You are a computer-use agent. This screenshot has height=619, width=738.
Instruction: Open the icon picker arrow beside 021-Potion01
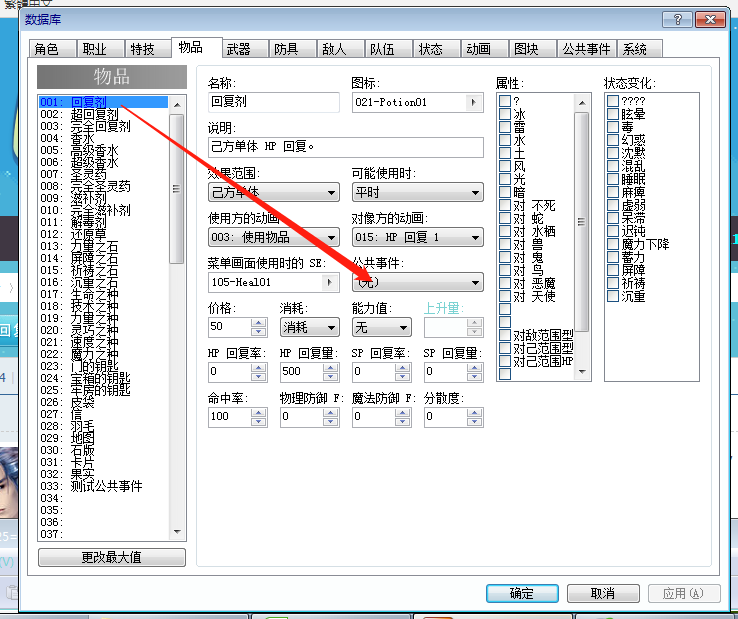point(473,102)
